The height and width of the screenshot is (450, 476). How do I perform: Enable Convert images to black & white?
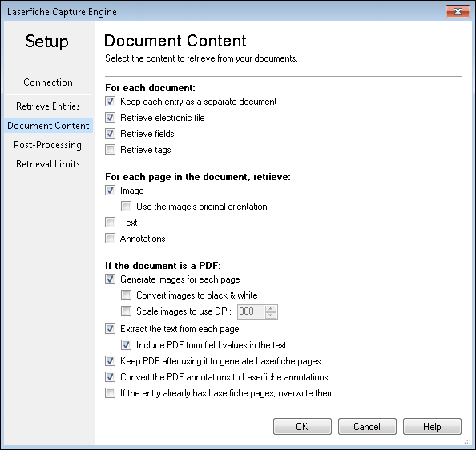pyautogui.click(x=126, y=295)
